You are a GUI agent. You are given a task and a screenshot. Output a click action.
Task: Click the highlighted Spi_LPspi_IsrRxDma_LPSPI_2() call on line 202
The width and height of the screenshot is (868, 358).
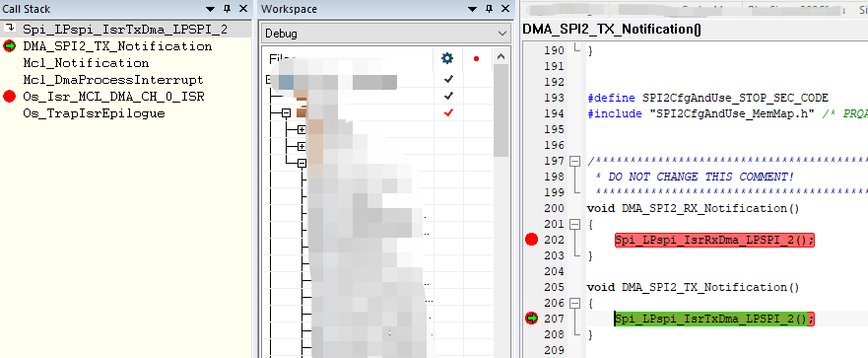pos(714,240)
